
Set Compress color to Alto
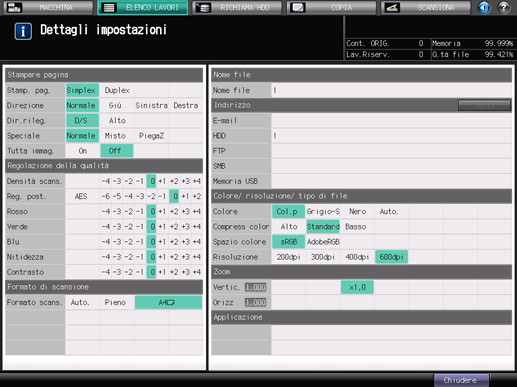[288, 227]
